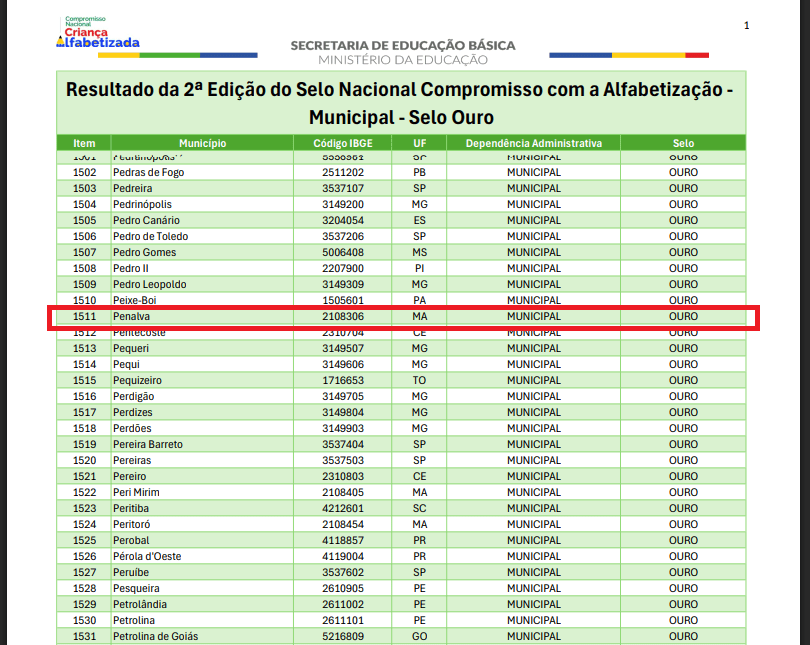Screen dimensions: 810x645
Task: Click the Código IBGE column header
Action: [x=343, y=143]
